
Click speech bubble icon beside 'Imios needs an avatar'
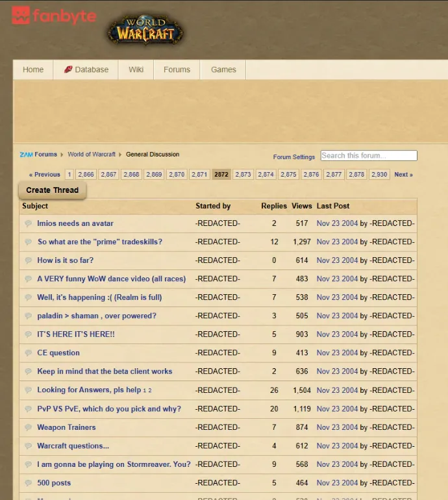(29, 223)
